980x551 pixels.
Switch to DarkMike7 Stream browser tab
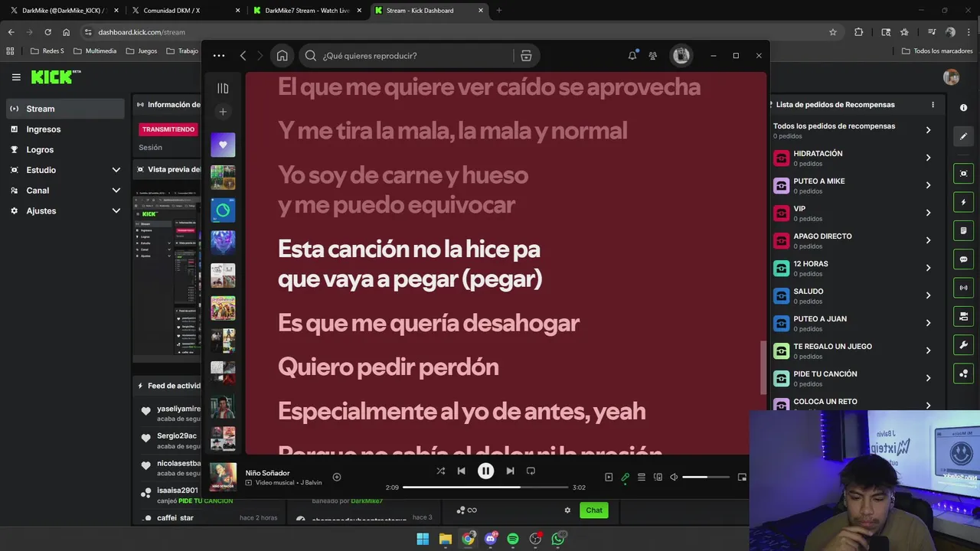308,11
